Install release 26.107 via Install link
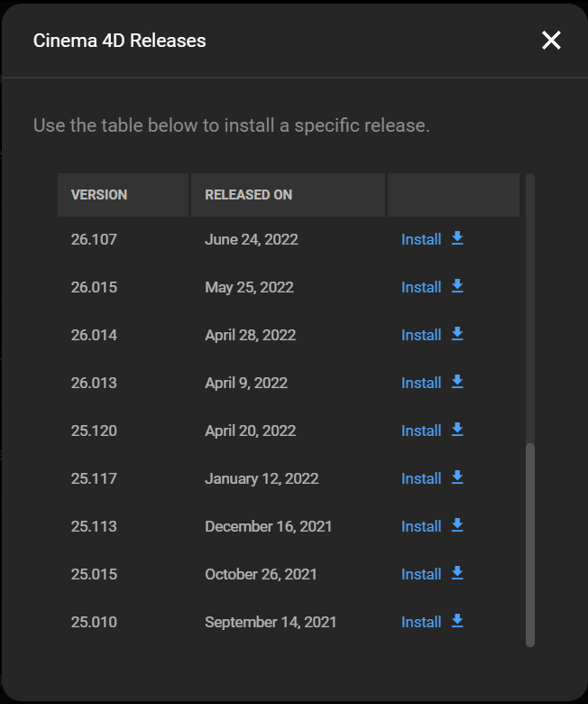This screenshot has width=588, height=704. (x=421, y=239)
